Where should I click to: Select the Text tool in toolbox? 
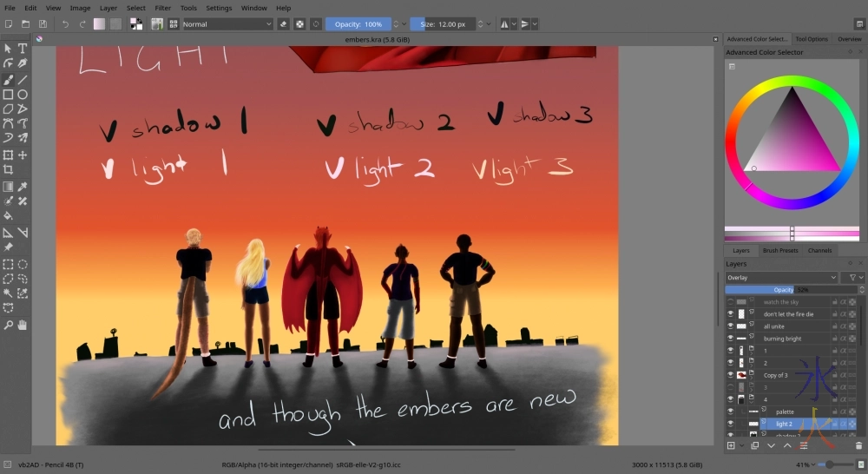pos(23,49)
